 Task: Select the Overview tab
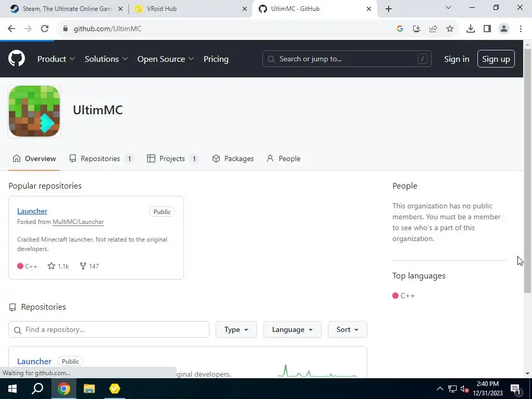[34, 158]
